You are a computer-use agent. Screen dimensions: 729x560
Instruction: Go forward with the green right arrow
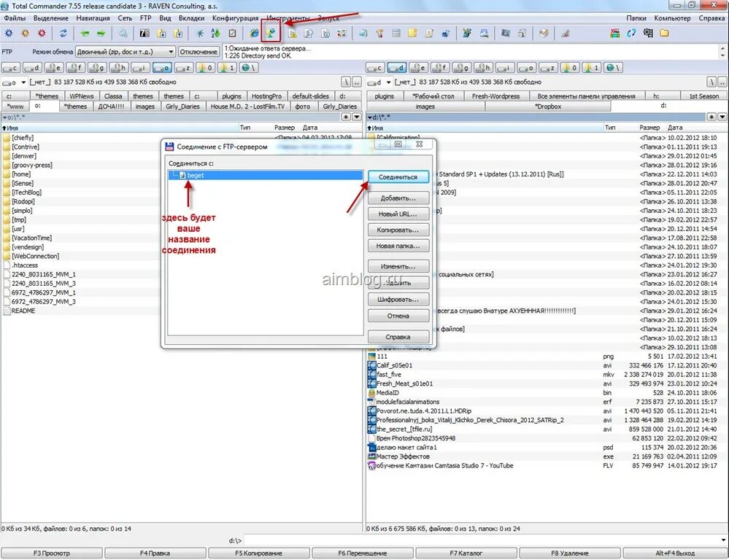[101, 33]
